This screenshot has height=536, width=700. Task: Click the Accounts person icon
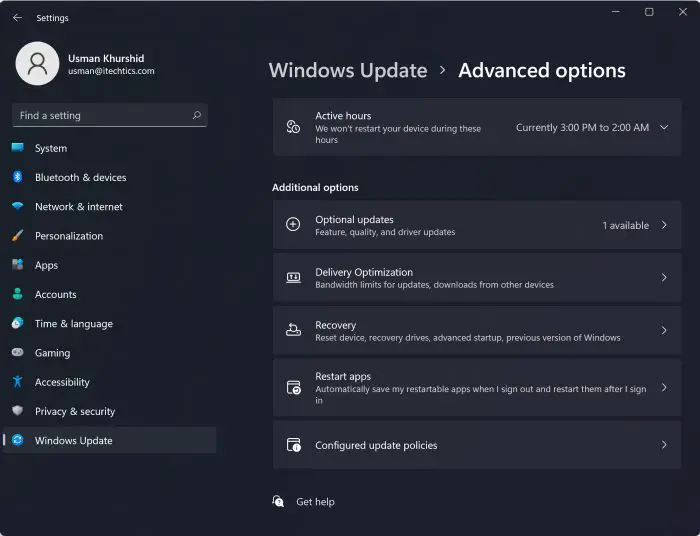(17, 294)
